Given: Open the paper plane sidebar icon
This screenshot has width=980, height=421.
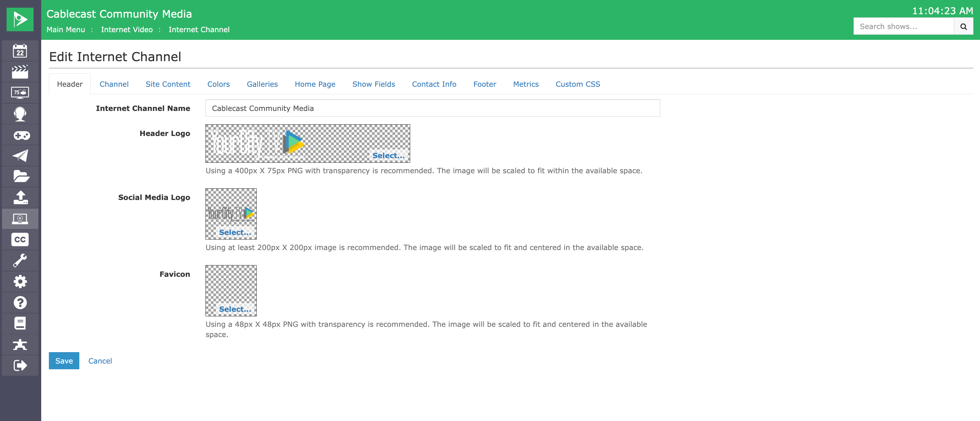Looking at the screenshot, I should pos(20,156).
